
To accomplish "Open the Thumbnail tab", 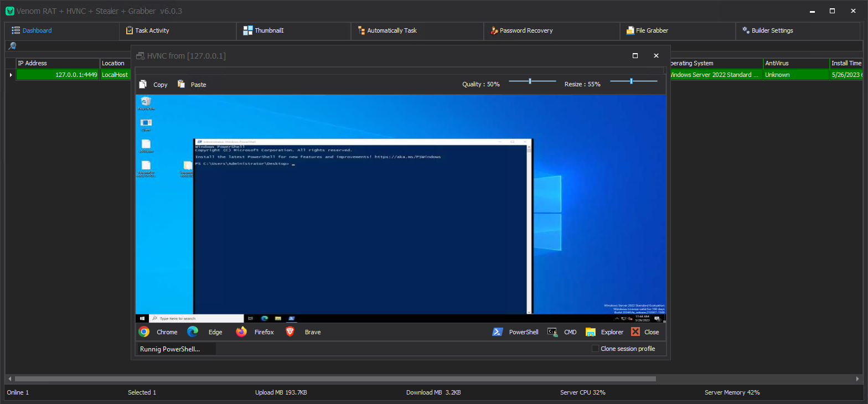I will 294,30.
